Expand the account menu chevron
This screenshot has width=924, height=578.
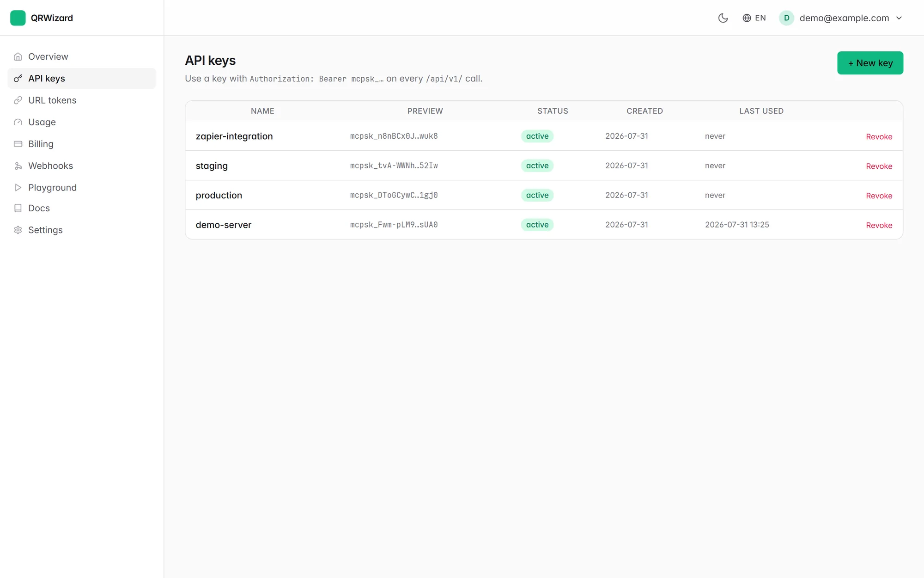pyautogui.click(x=899, y=18)
